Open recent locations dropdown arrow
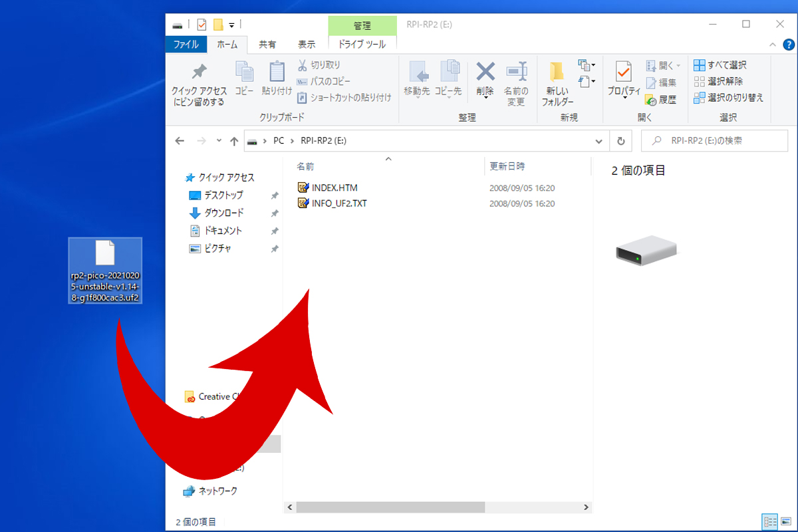 (219, 141)
